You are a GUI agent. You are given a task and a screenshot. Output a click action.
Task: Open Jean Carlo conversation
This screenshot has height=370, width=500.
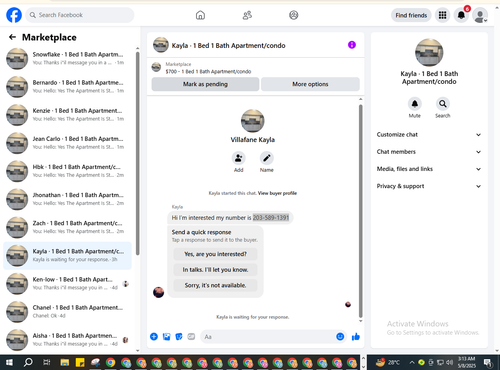tap(67, 143)
